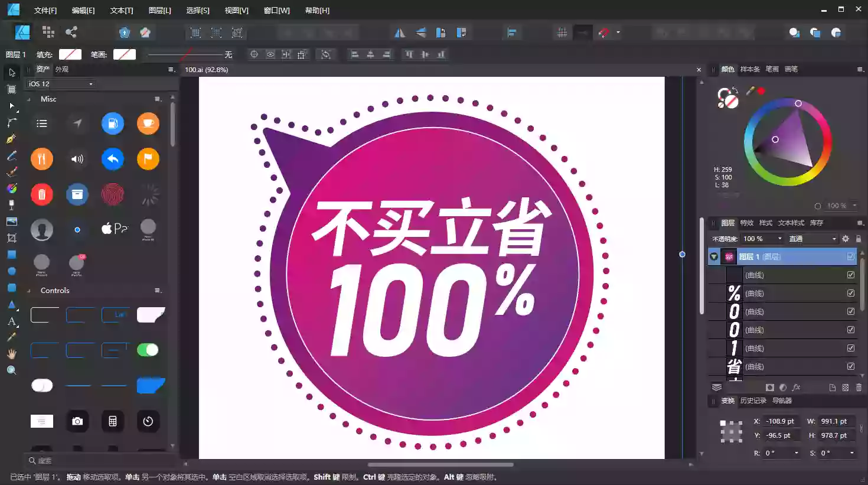Select the Hand view tool
The image size is (868, 485).
12,353
